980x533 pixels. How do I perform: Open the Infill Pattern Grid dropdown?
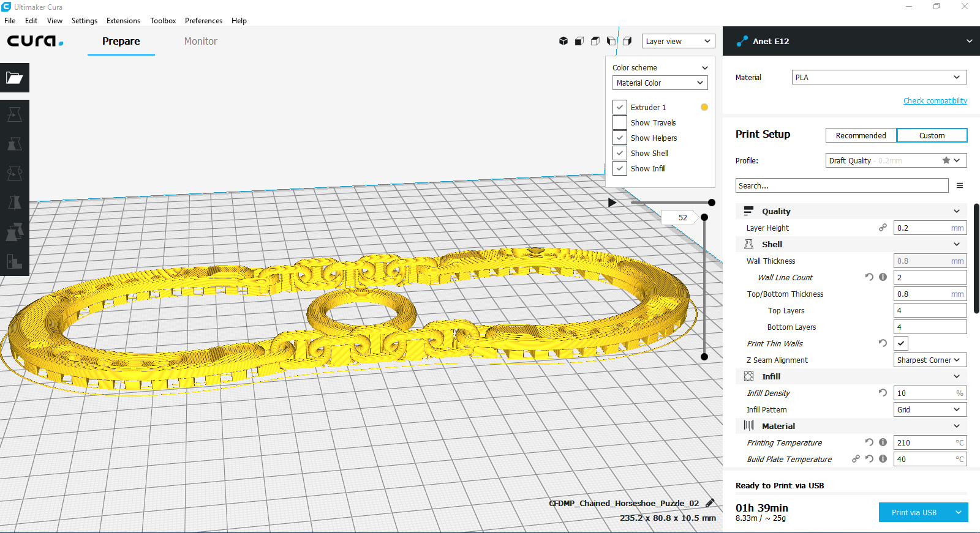point(930,409)
